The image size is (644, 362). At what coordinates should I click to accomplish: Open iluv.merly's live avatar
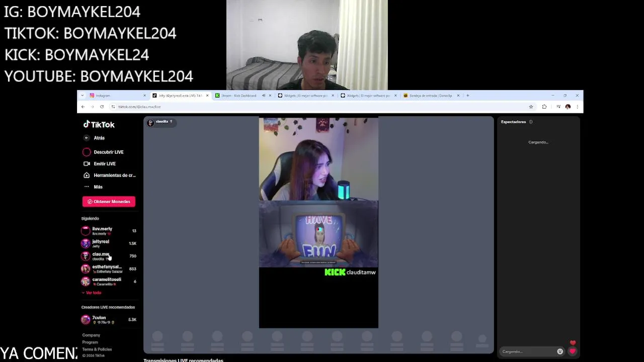click(x=86, y=231)
